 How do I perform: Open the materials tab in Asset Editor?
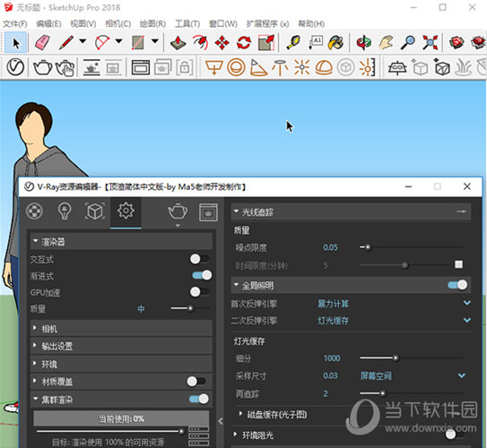[34, 211]
